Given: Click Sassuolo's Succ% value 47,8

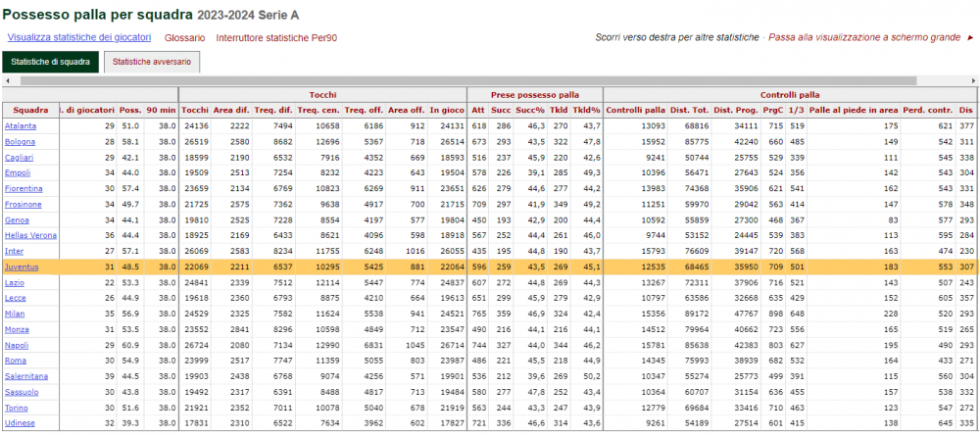Looking at the screenshot, I should click(x=536, y=392).
